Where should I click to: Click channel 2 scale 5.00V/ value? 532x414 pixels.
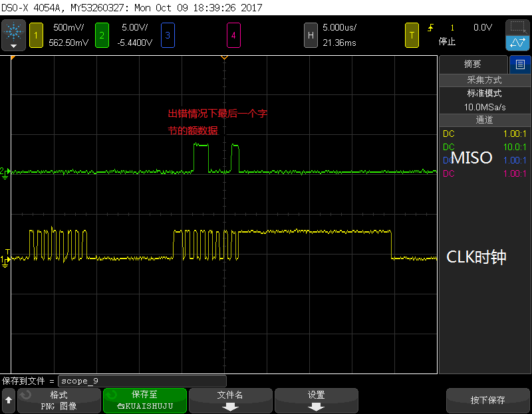(135, 27)
